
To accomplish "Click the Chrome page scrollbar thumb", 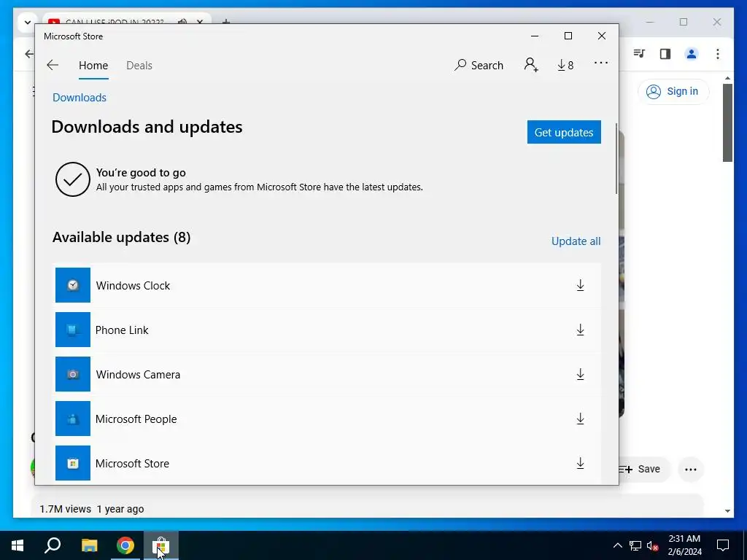I will [x=727, y=122].
